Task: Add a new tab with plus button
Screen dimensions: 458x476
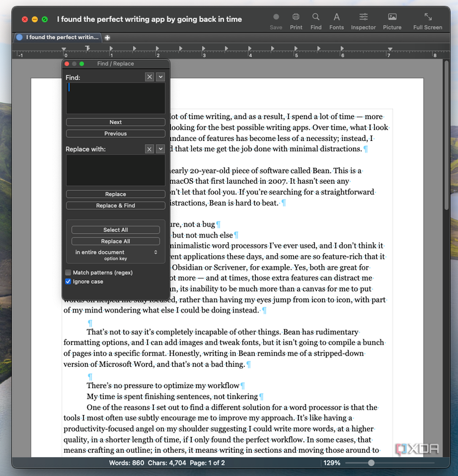Action: click(x=107, y=38)
